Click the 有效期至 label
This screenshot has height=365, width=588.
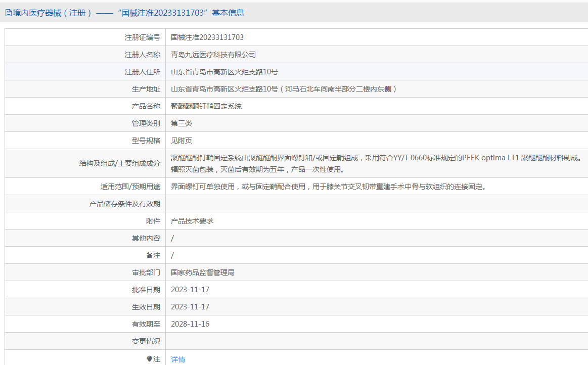(x=146, y=325)
